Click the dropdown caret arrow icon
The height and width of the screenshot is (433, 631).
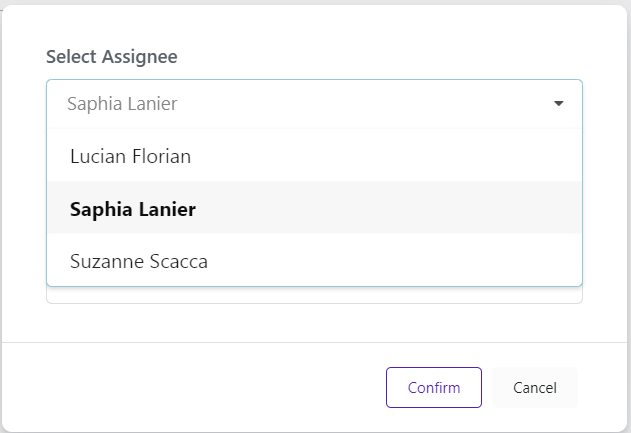[558, 103]
